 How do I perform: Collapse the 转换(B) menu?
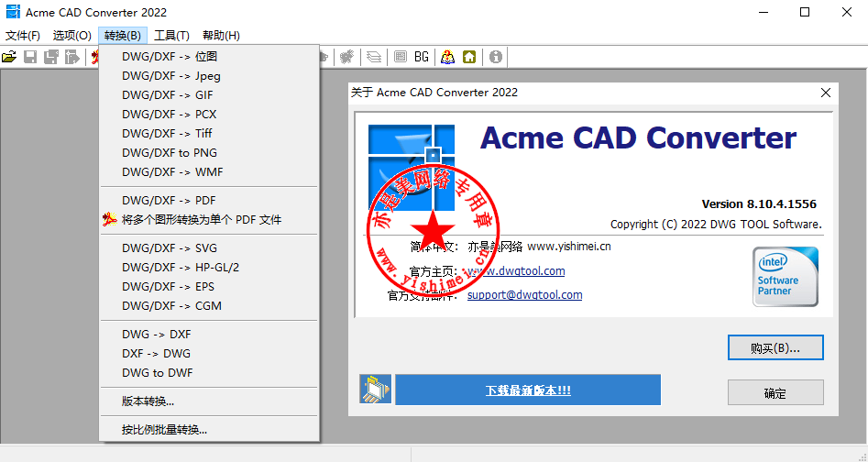click(x=122, y=36)
